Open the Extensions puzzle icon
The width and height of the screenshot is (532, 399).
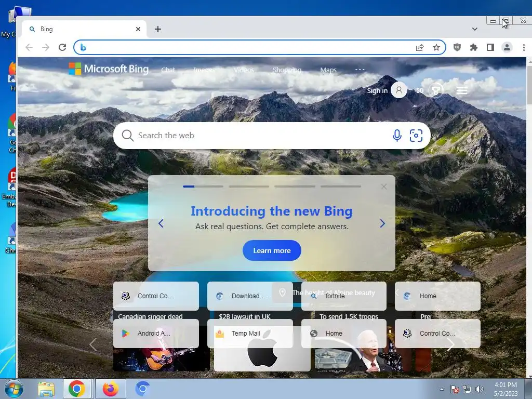[x=474, y=47]
